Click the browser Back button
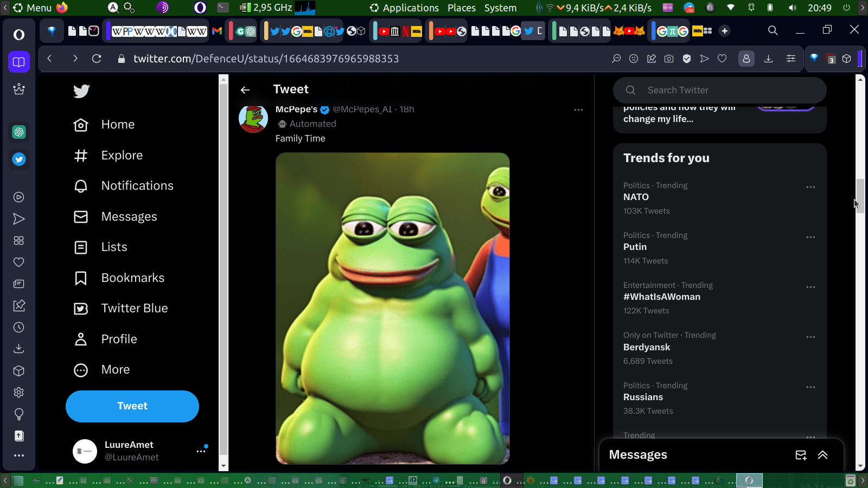 click(49, 59)
